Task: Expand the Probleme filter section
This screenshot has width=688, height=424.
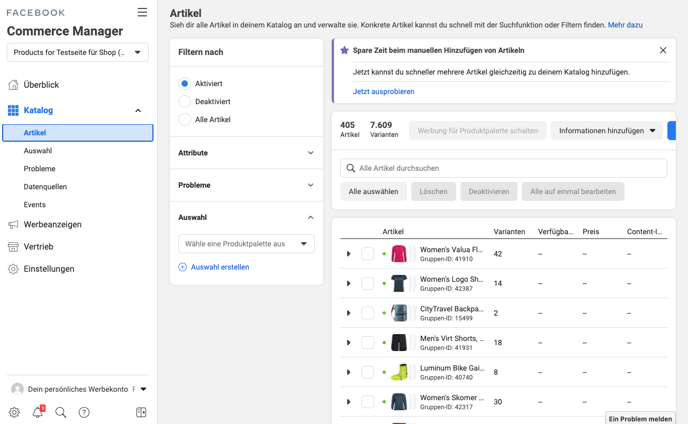Action: pyautogui.click(x=246, y=185)
